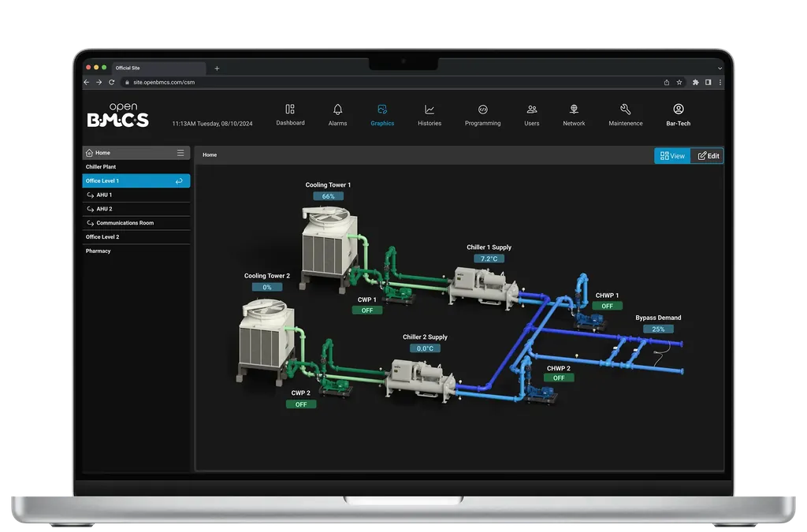The image size is (807, 532).
Task: Open the browser three-dot menu
Action: [720, 82]
